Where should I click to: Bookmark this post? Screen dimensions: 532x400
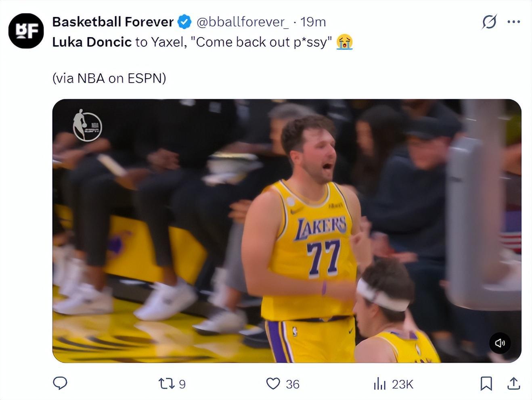[x=486, y=383]
